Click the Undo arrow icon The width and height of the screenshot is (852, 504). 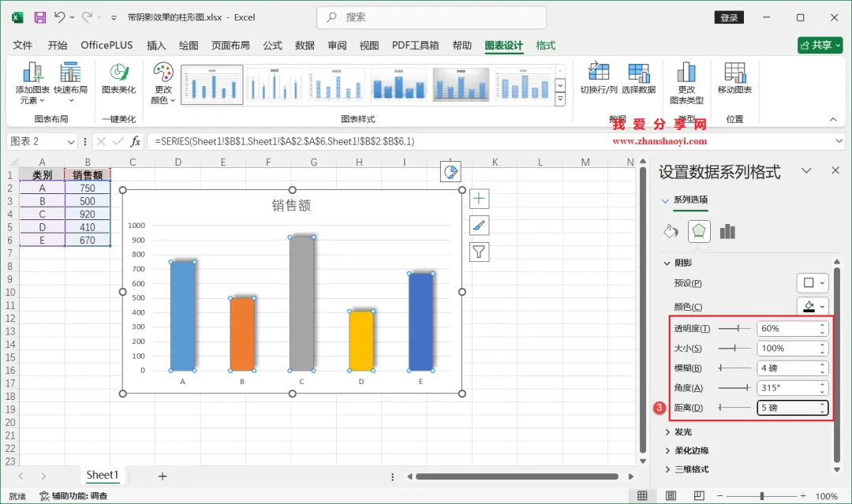tap(60, 17)
